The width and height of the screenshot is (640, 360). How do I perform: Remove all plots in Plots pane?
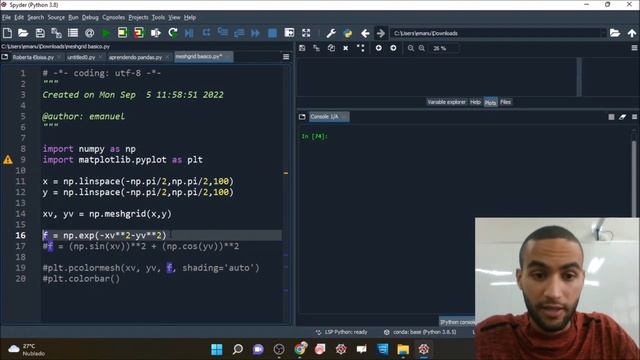(x=360, y=48)
